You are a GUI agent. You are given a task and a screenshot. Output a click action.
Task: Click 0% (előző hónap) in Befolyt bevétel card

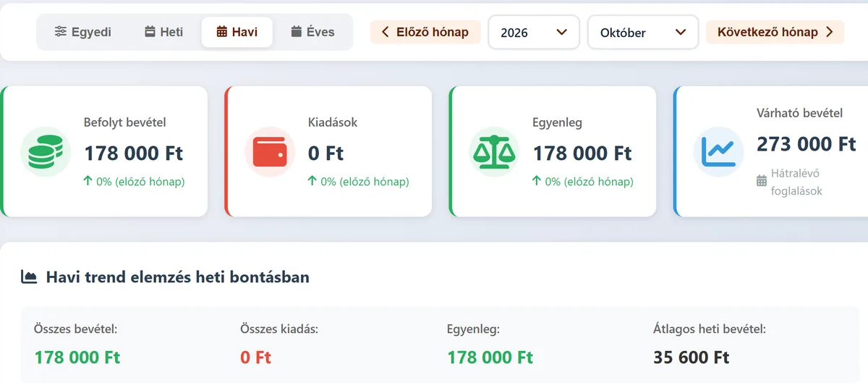coord(140,182)
